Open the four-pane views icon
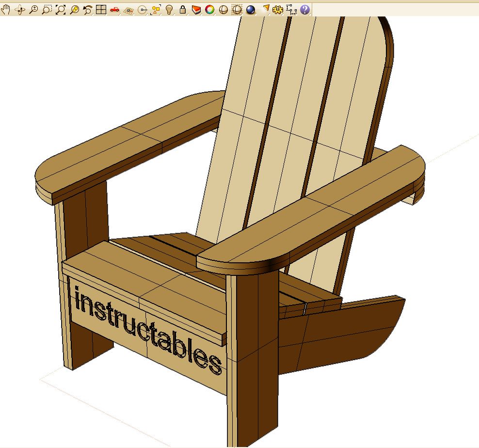 coord(101,9)
